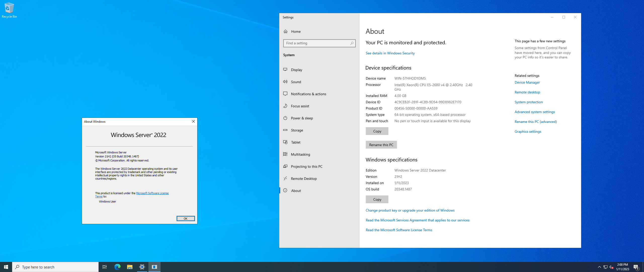The image size is (644, 272).
Task: Open System protection link
Action: tap(529, 102)
